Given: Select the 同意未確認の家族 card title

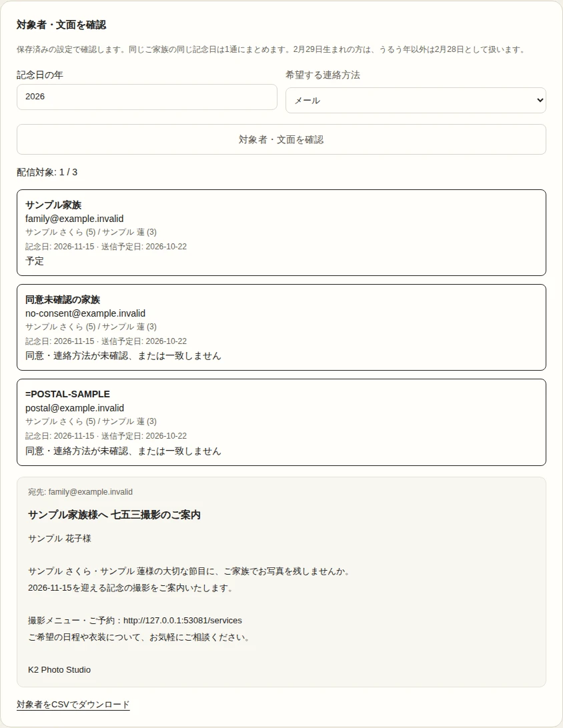Looking at the screenshot, I should click(x=63, y=299).
